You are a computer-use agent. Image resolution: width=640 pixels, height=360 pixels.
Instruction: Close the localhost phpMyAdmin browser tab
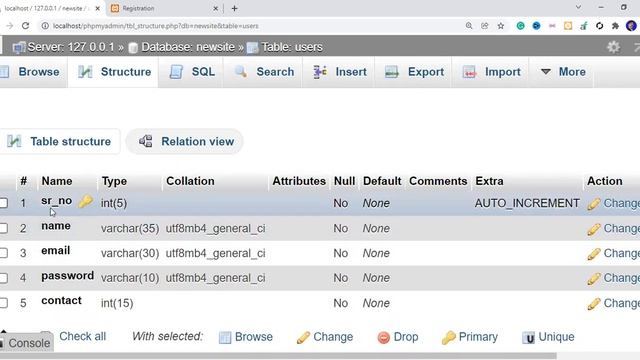(97, 8)
